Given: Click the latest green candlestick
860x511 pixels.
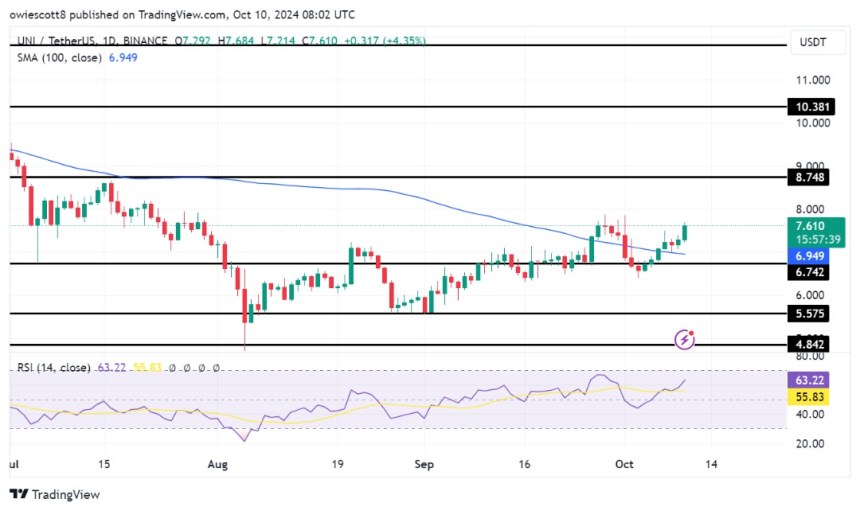Looking at the screenshot, I should click(684, 232).
